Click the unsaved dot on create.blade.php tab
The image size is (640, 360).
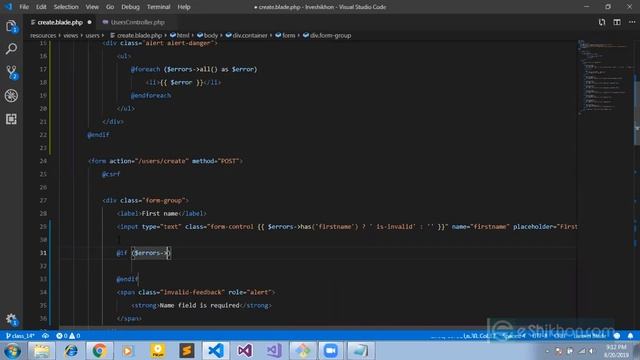[89, 22]
